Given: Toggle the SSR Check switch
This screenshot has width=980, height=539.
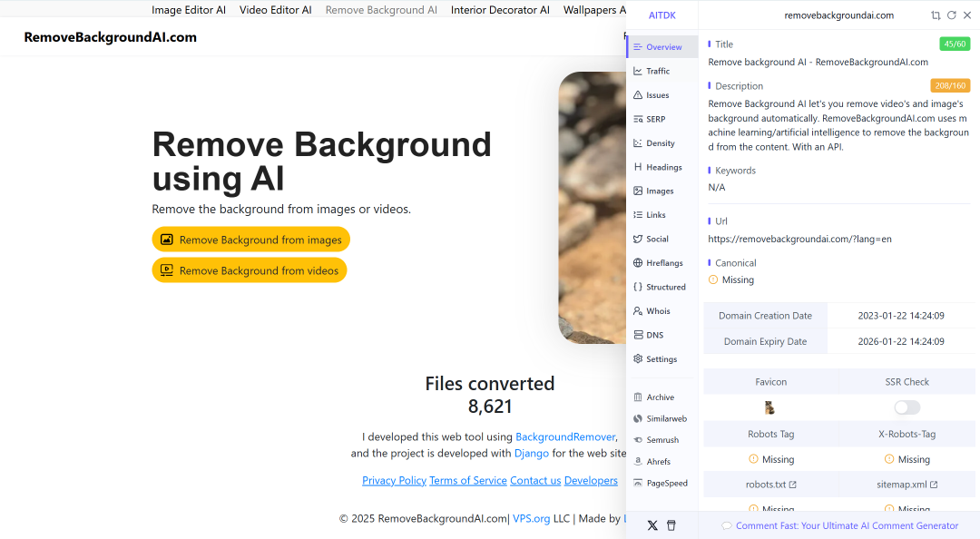Looking at the screenshot, I should click(906, 407).
